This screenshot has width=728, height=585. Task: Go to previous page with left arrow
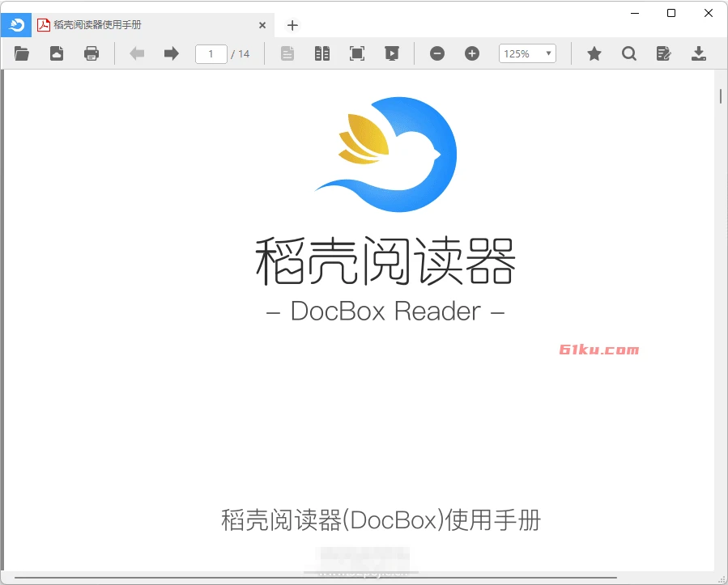(x=137, y=53)
